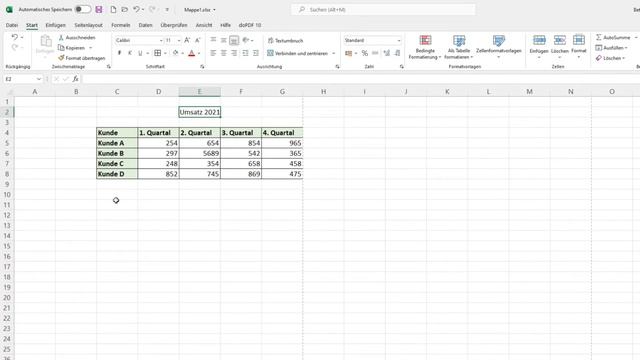Open Als Tabelle formatieren menu
Image resolution: width=640 pixels, height=360 pixels.
(459, 47)
